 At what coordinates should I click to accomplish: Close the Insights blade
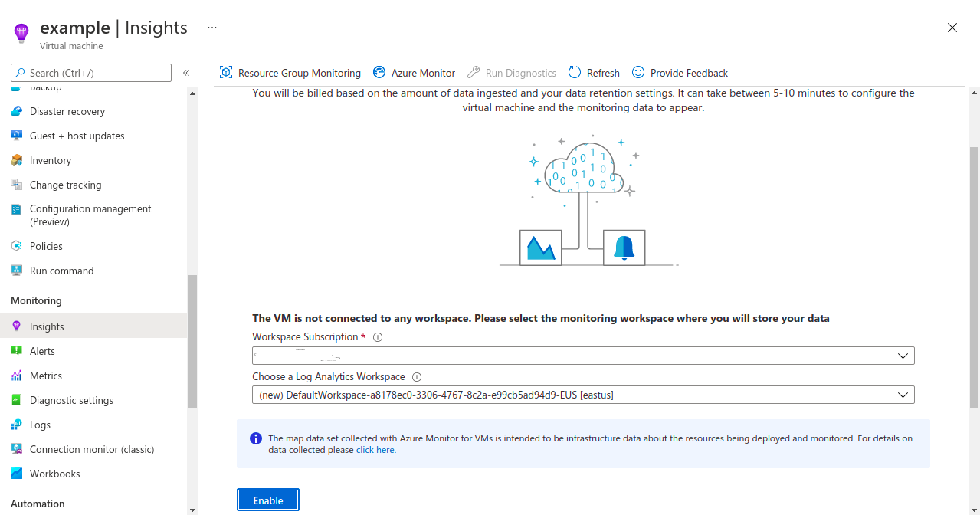(x=952, y=28)
